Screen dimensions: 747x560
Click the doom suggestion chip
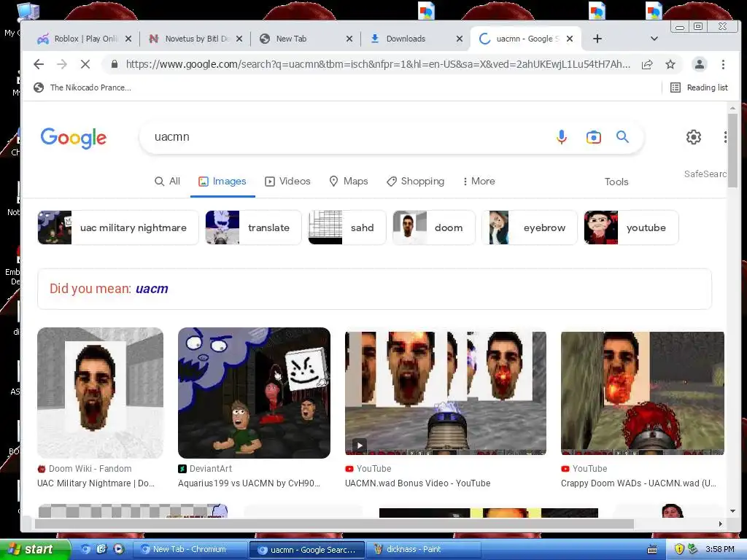click(434, 227)
